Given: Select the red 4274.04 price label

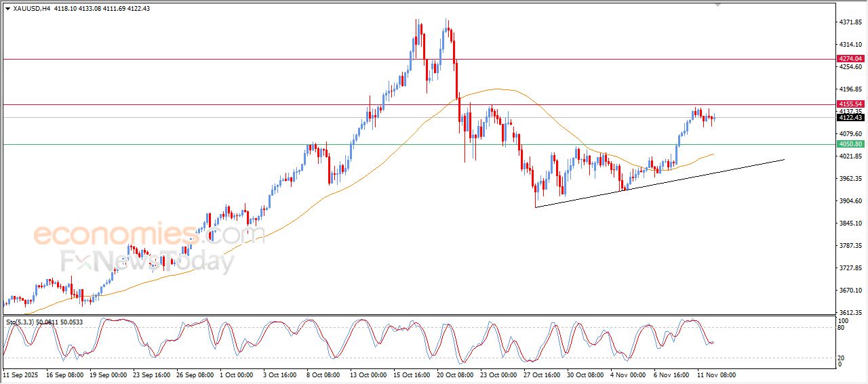Looking at the screenshot, I should pos(850,59).
